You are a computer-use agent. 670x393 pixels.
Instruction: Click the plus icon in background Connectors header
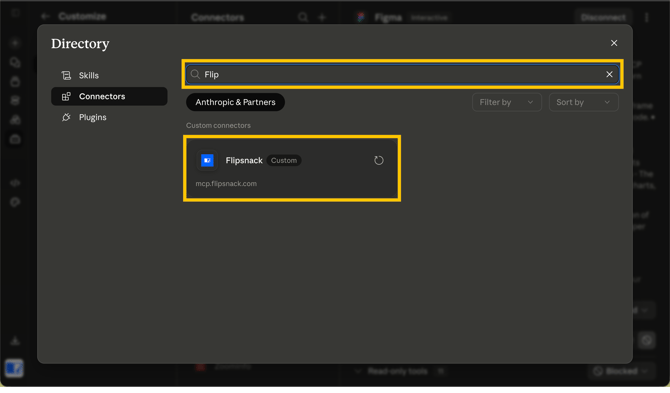(322, 17)
